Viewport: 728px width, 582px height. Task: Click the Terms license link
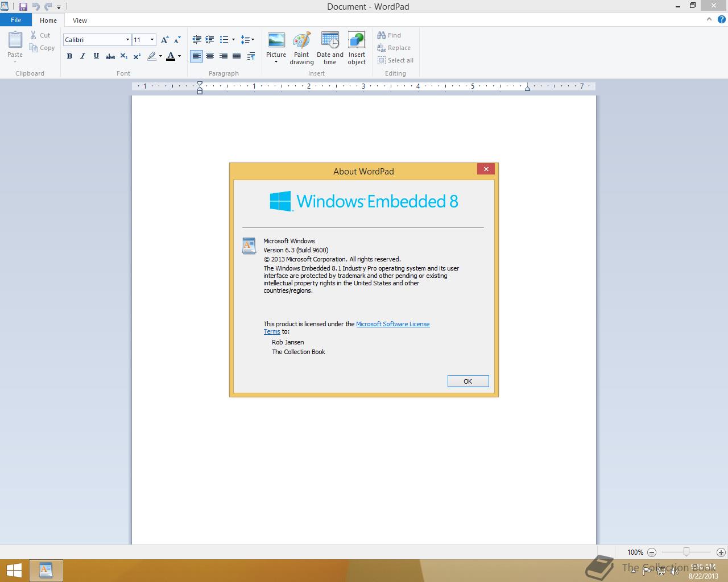pyautogui.click(x=272, y=331)
